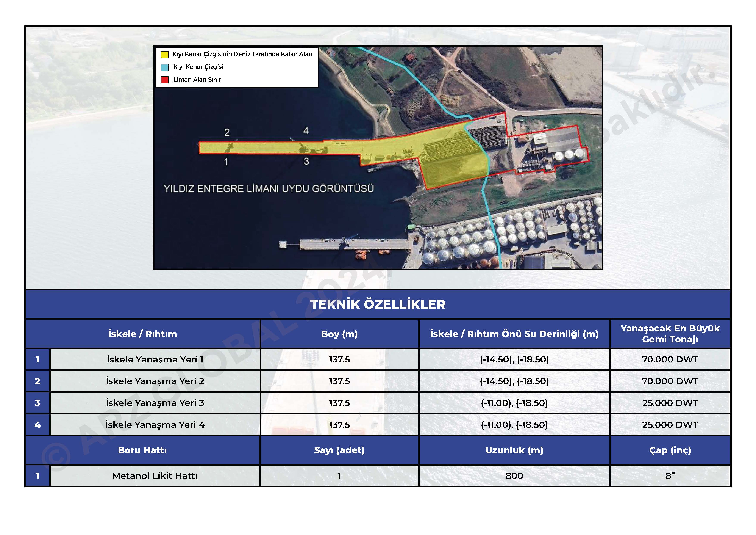Click row index 2 beside İskele Yanaşma Yeri 2

(x=37, y=381)
